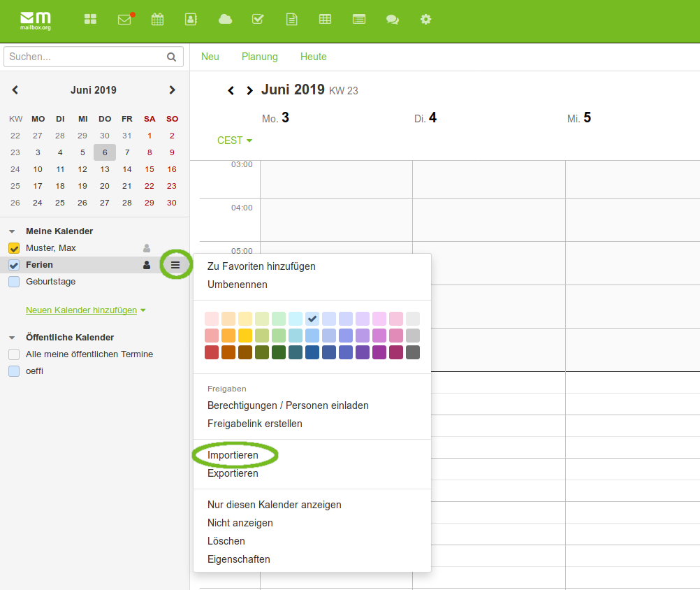The height and width of the screenshot is (590, 700).
Task: Click the Heute button
Action: pos(314,57)
